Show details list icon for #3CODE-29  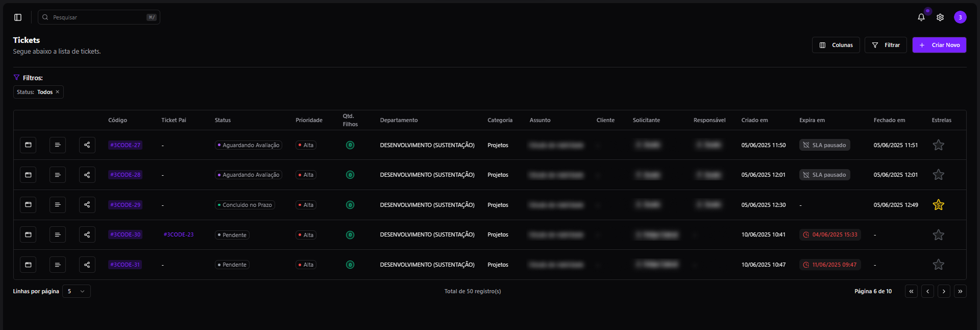[58, 205]
